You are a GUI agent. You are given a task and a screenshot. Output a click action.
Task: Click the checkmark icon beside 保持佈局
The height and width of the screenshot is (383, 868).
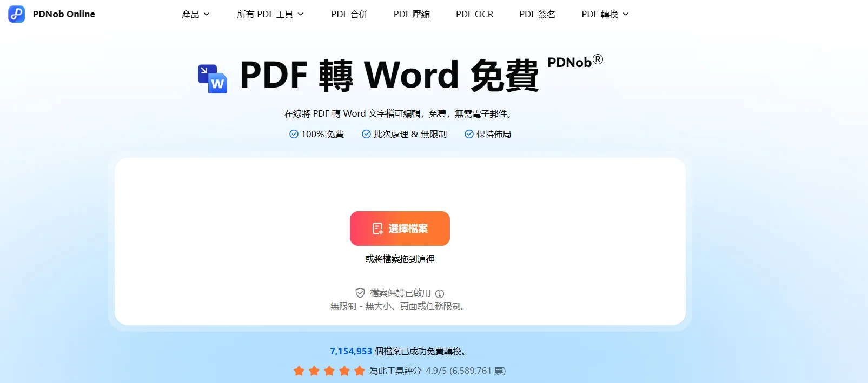click(469, 134)
